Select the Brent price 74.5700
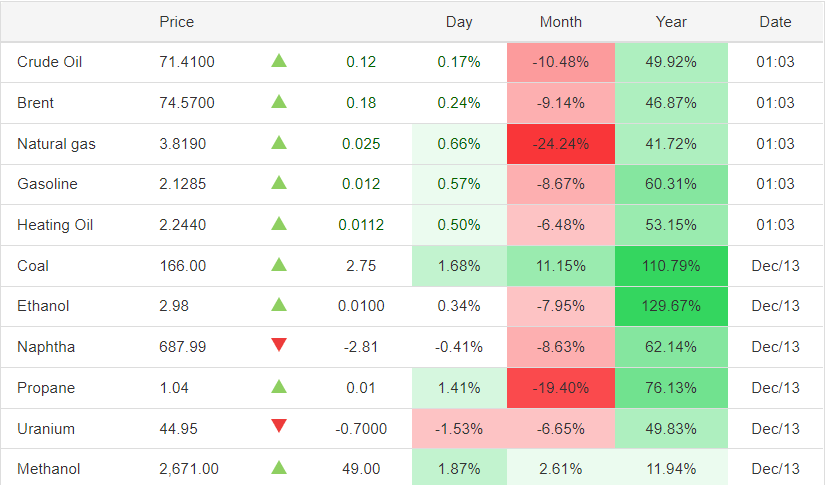 click(187, 103)
